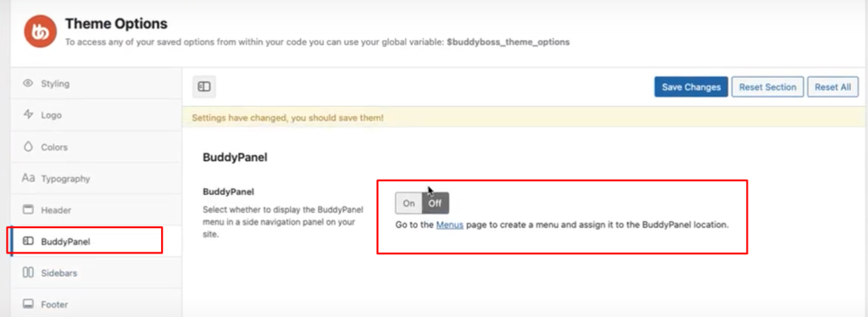Image resolution: width=868 pixels, height=317 pixels.
Task: Expand all sections with the toolbar panel icon
Action: 204,86
